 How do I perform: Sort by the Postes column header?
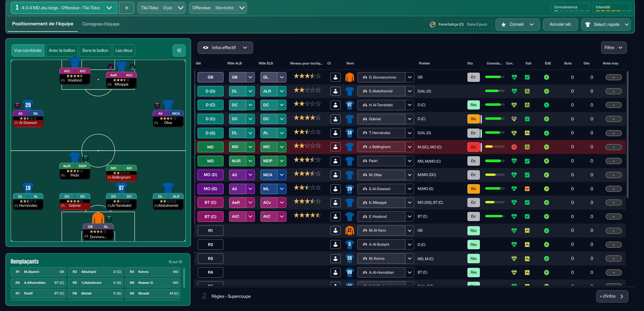(424, 63)
